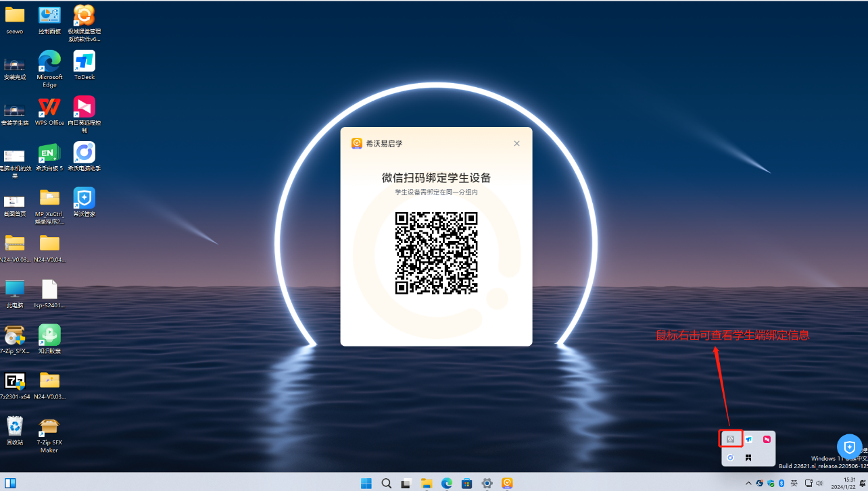The height and width of the screenshot is (491, 868).
Task: Open ToDesk from the tray overflow popup
Action: coord(749,439)
